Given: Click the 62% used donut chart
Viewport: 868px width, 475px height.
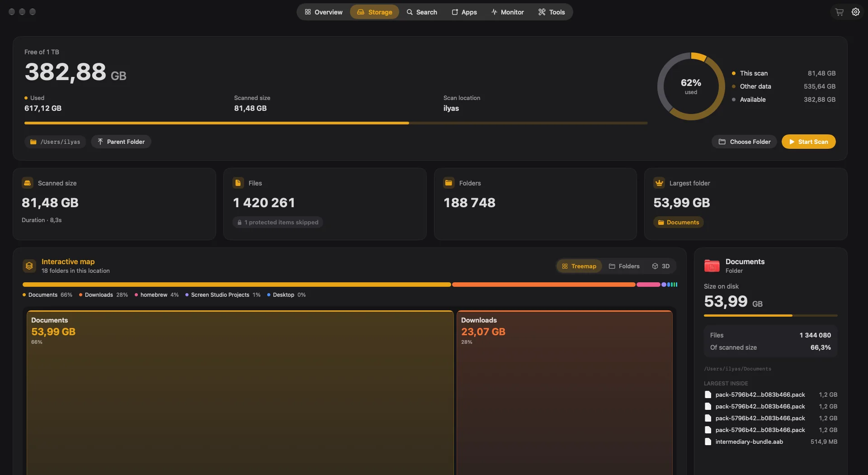Looking at the screenshot, I should [x=691, y=86].
